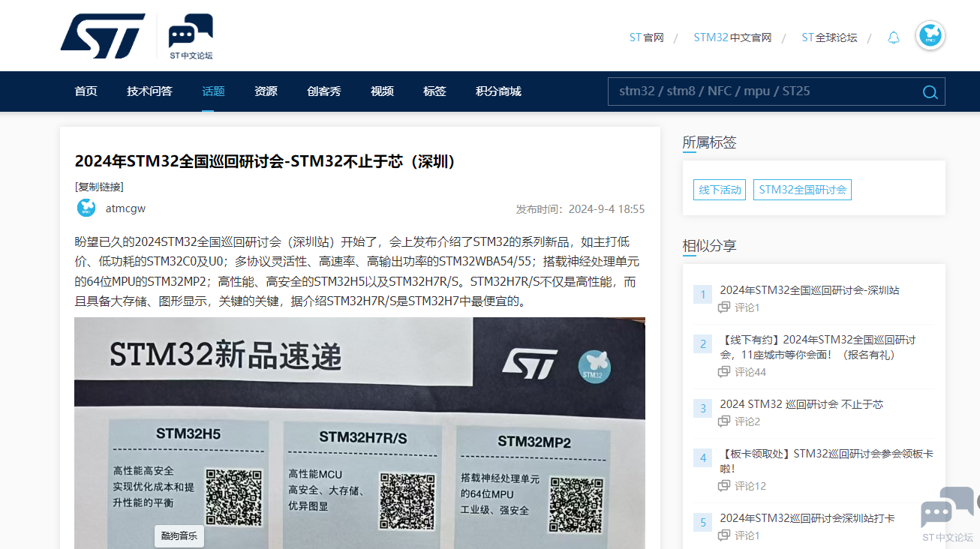980x549 pixels.
Task: Select the STM32全国研讨会 tag
Action: pos(802,190)
